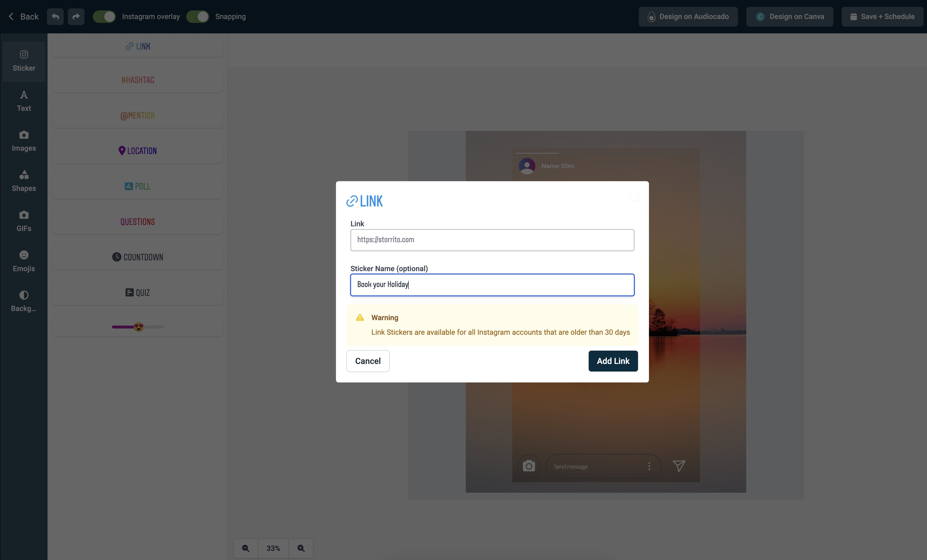Select the Text tool in sidebar

point(23,101)
